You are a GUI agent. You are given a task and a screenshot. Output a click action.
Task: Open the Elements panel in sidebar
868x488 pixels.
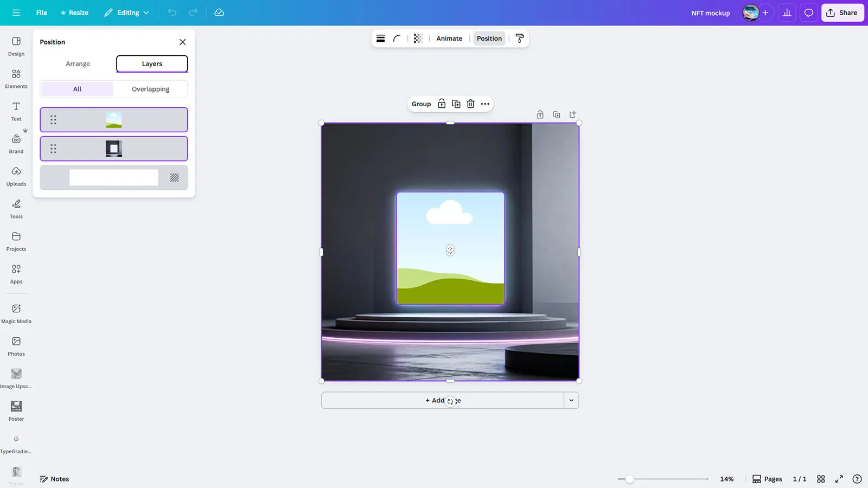(x=16, y=78)
